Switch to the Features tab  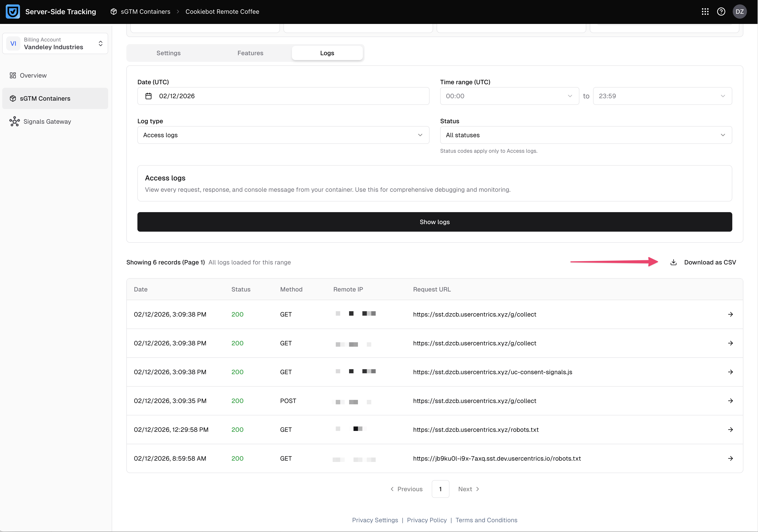point(250,53)
